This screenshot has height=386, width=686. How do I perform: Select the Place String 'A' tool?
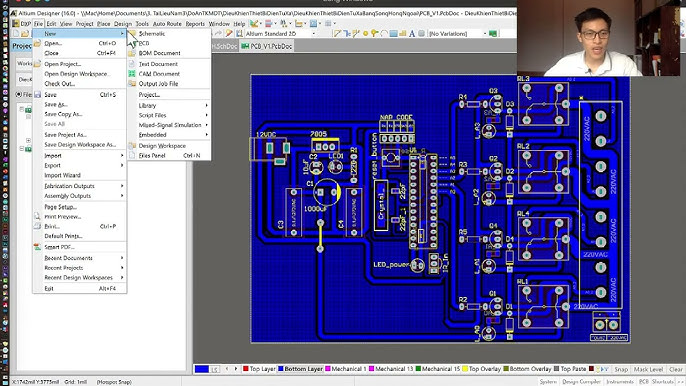(x=412, y=34)
